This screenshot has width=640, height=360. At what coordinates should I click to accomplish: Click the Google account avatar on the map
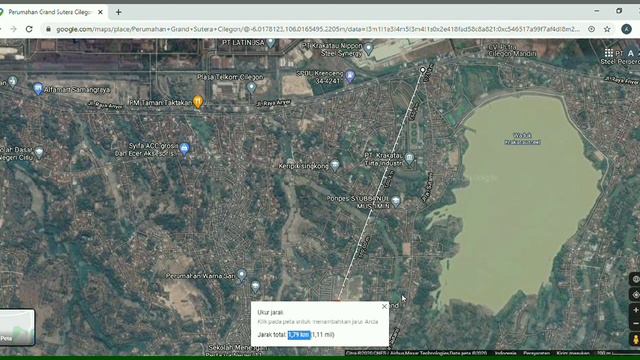[630, 53]
